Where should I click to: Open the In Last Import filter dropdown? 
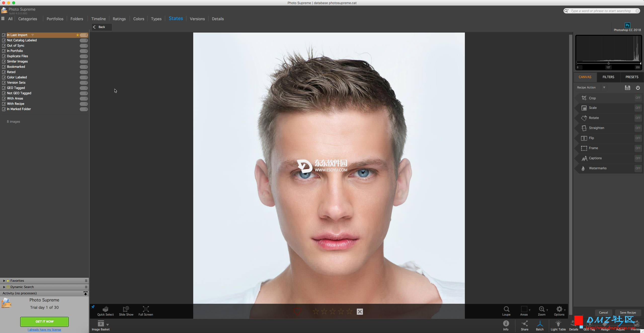click(32, 35)
